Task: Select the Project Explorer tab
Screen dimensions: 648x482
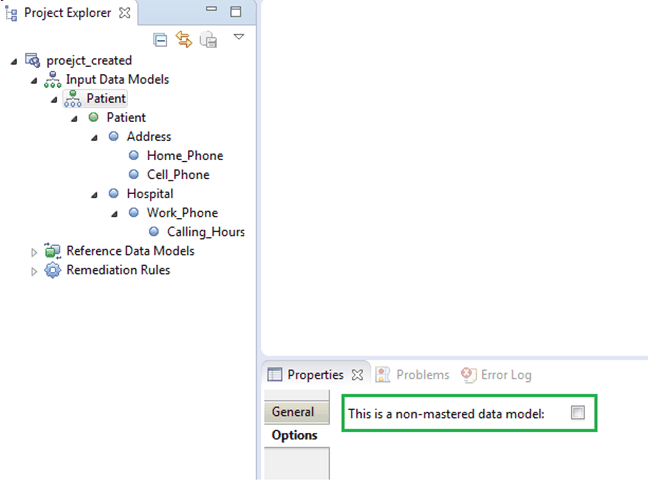Action: (68, 13)
